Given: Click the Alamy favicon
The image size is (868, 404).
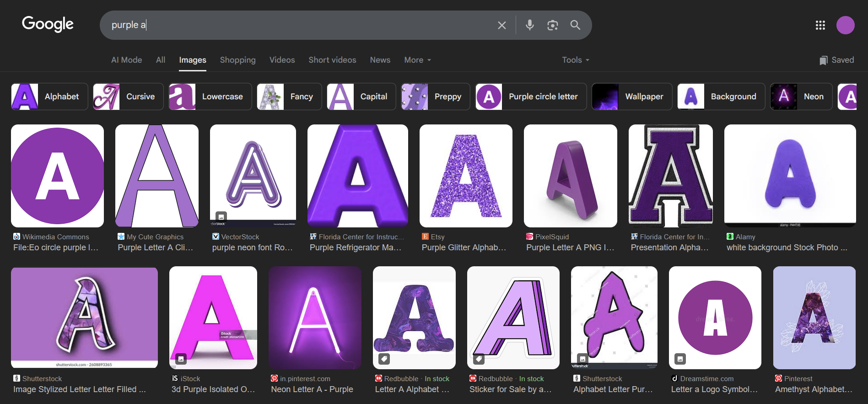Looking at the screenshot, I should point(730,237).
